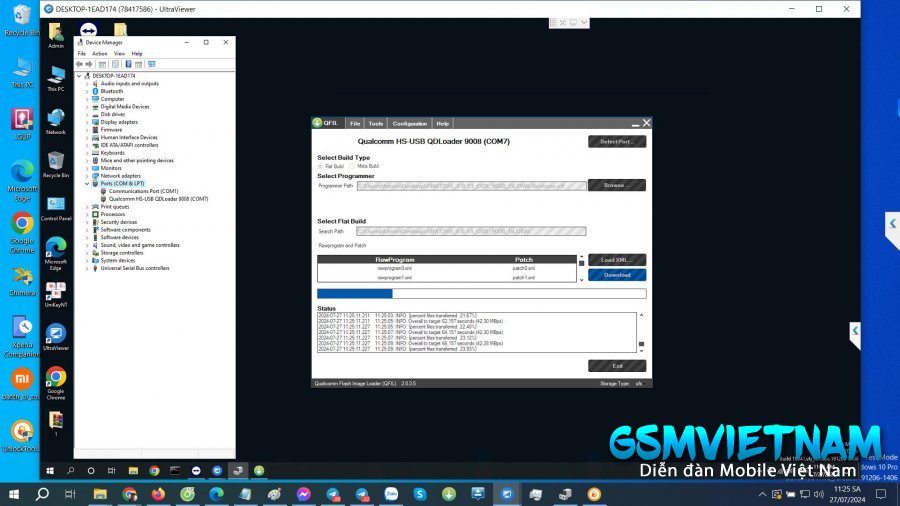Click RawProgram table scroll down arrow

[581, 279]
